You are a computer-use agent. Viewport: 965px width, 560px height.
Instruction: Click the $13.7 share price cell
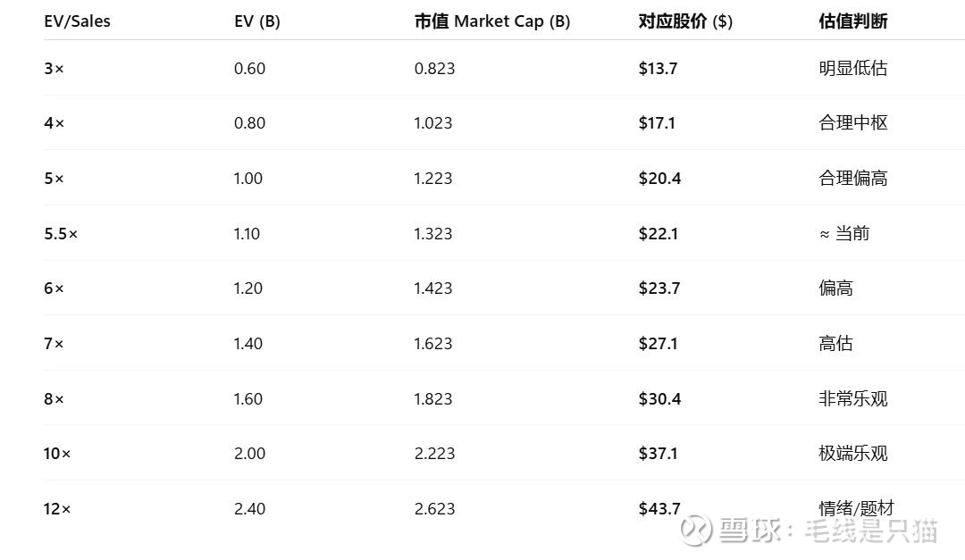(658, 68)
